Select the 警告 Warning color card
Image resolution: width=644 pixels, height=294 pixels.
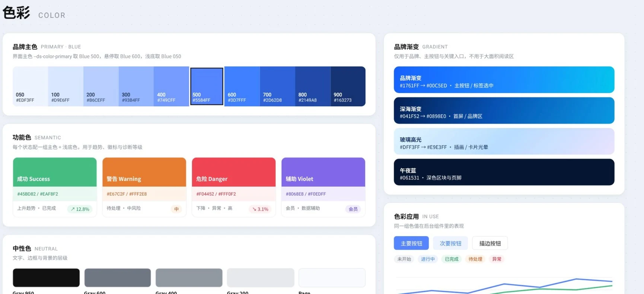[144, 187]
